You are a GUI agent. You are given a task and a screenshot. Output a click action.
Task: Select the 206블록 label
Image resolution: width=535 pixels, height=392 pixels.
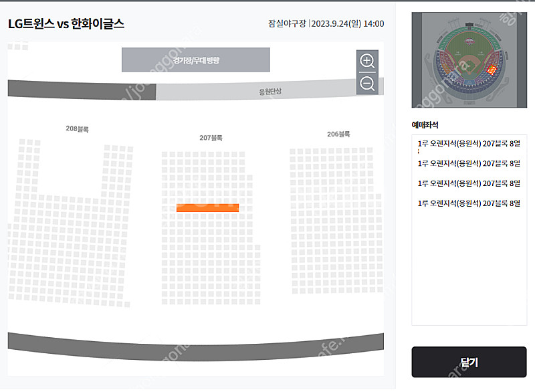pyautogui.click(x=338, y=134)
